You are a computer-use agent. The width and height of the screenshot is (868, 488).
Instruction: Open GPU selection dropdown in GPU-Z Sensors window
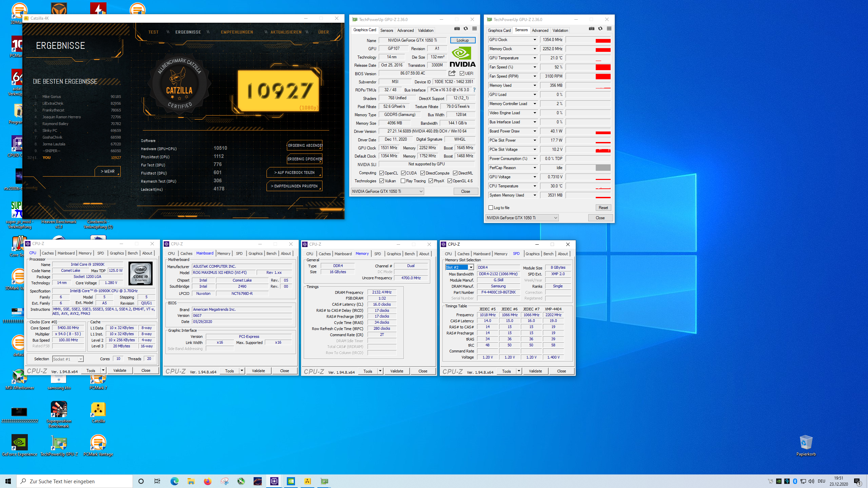tap(522, 218)
